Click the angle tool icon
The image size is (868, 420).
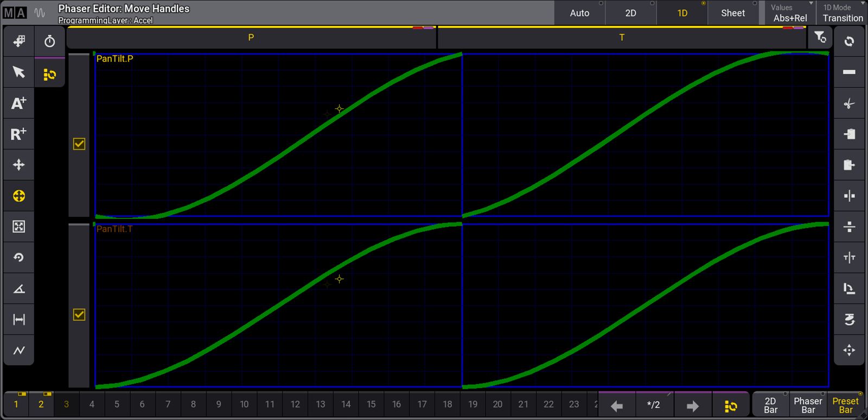[x=18, y=288]
